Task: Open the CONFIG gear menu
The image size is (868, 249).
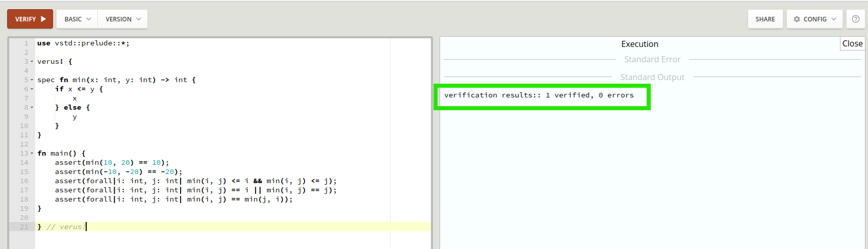Action: (x=814, y=19)
